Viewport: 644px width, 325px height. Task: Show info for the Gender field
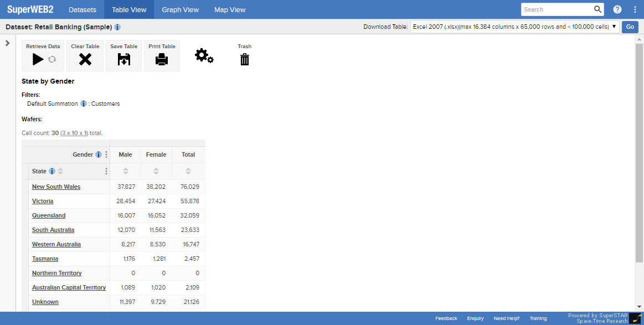(x=99, y=155)
